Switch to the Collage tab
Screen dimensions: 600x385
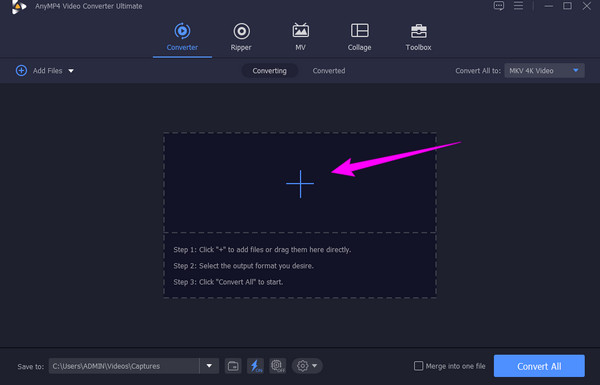(359, 38)
